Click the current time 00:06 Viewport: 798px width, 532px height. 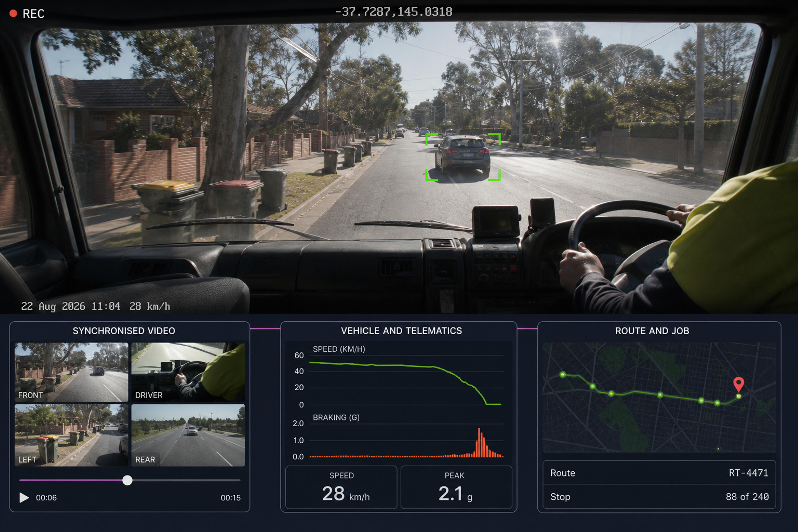46,498
